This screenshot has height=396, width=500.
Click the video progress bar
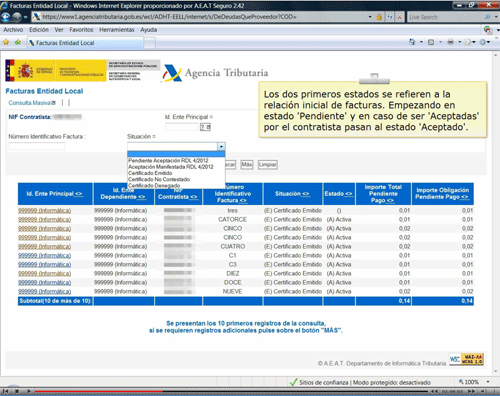coord(230,391)
